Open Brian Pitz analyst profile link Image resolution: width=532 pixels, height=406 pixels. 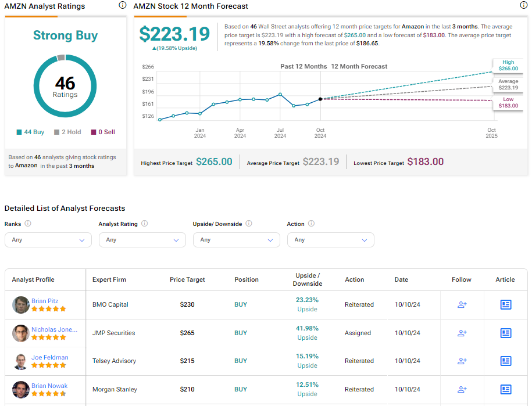point(45,301)
